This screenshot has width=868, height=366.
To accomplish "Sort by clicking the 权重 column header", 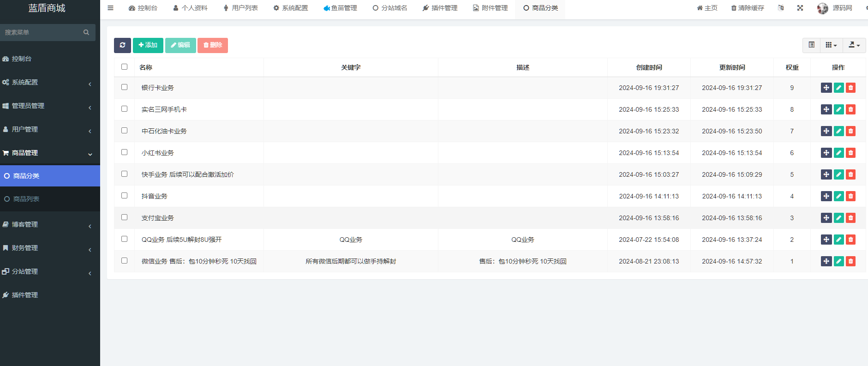I will click(x=792, y=67).
